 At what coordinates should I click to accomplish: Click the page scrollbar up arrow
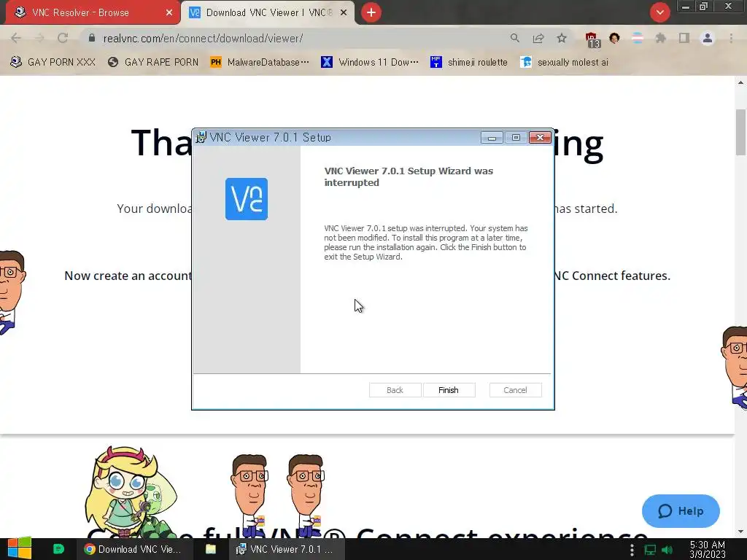(741, 82)
